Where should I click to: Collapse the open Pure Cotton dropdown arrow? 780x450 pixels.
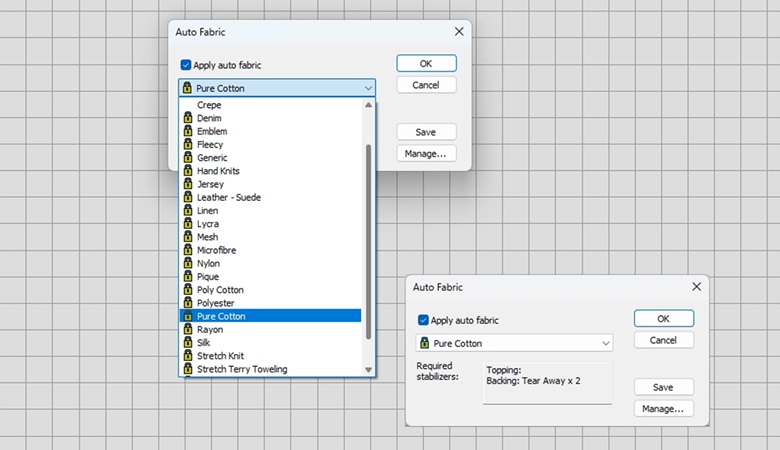click(x=368, y=88)
